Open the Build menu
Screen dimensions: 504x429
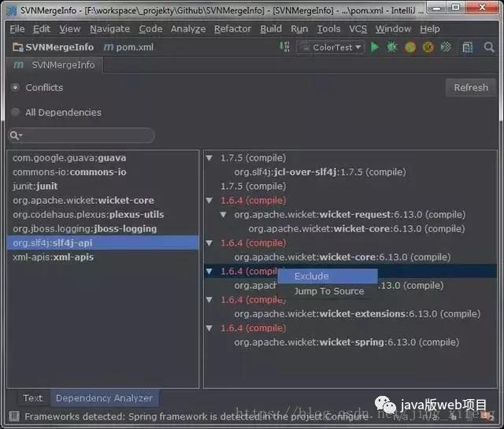[x=271, y=29]
